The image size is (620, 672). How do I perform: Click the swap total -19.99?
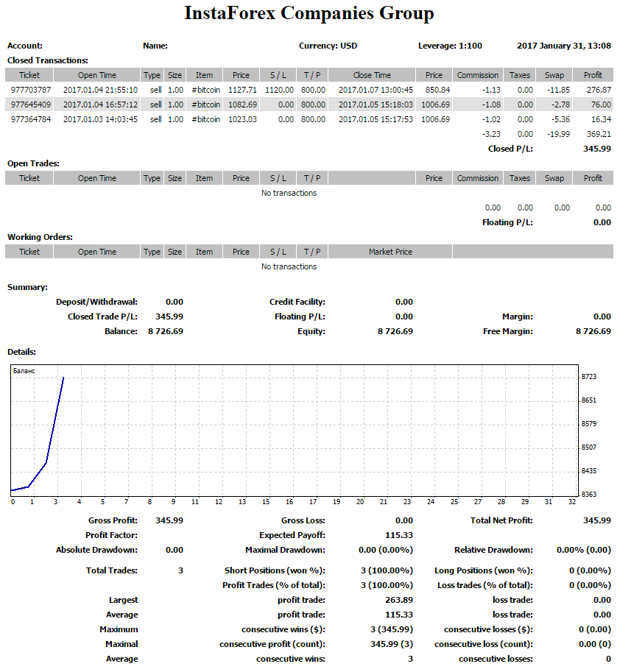click(558, 134)
